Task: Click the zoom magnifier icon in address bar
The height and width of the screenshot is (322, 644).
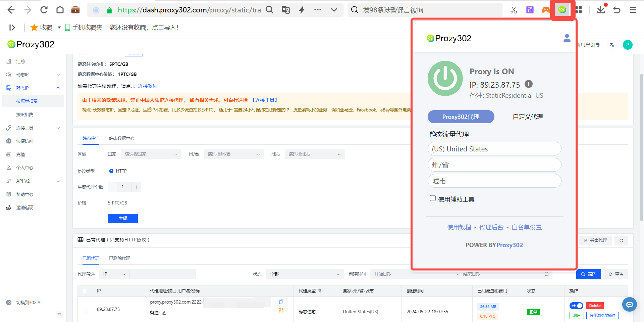Action: coord(269,10)
